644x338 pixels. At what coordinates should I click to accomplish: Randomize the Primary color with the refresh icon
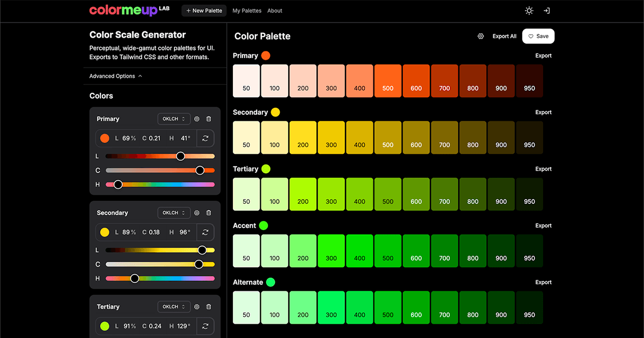tap(205, 138)
